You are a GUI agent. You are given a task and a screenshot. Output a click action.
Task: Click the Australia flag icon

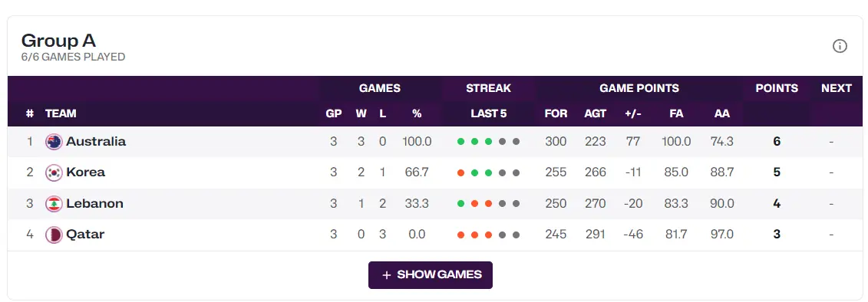(x=54, y=142)
